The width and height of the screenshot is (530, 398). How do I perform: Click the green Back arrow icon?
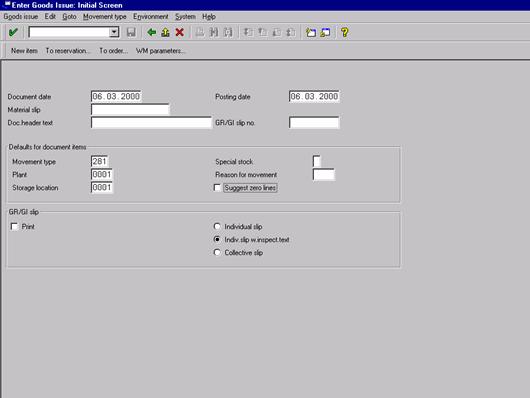[151, 32]
